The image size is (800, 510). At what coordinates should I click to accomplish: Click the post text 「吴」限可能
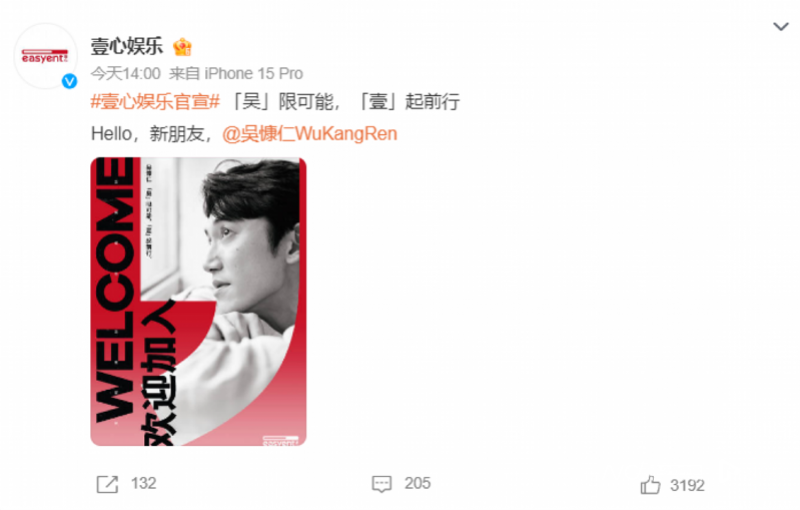[285, 101]
